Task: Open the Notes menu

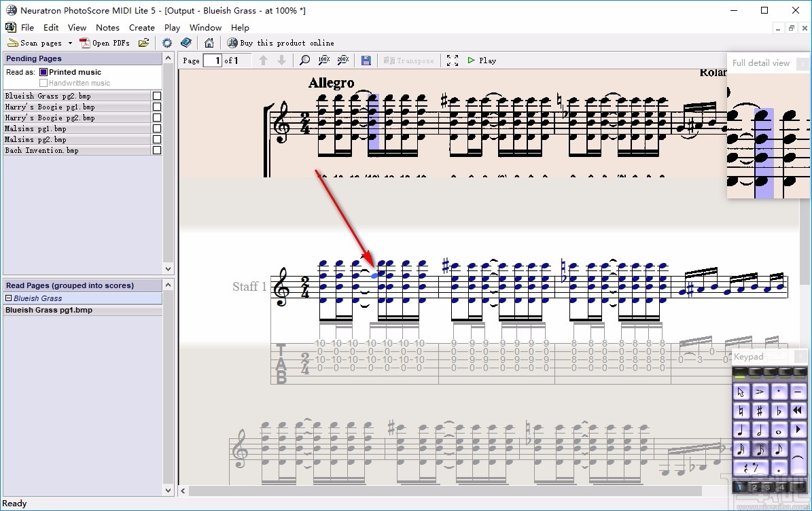Action: click(x=107, y=27)
